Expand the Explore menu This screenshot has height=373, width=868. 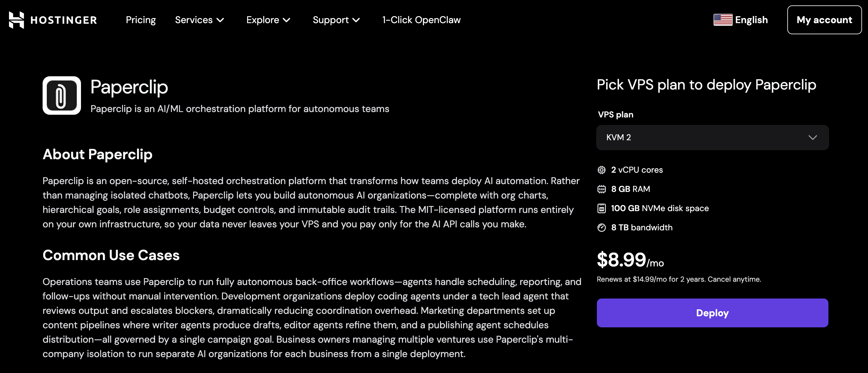[x=268, y=20]
